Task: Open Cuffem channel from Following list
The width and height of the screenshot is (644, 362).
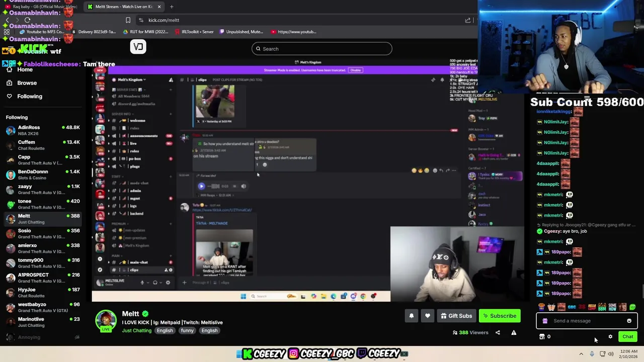Action: click(43, 145)
